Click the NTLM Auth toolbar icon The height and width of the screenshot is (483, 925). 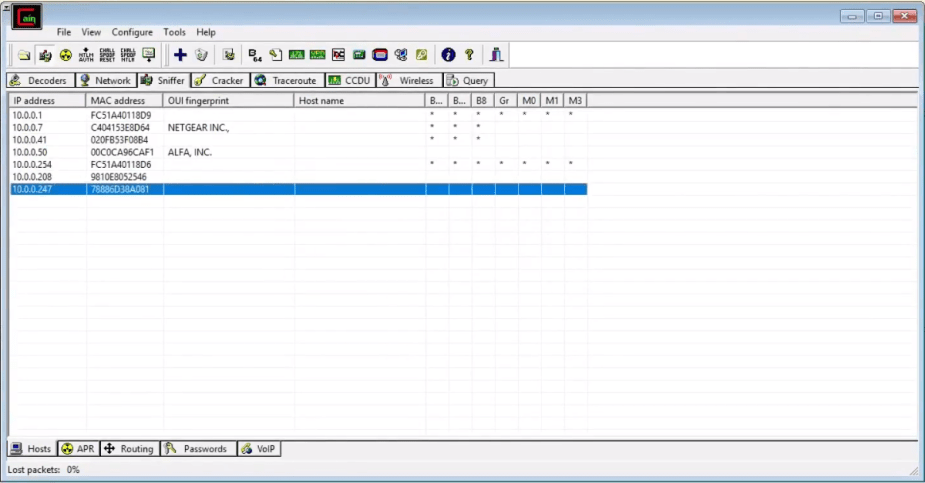(87, 55)
